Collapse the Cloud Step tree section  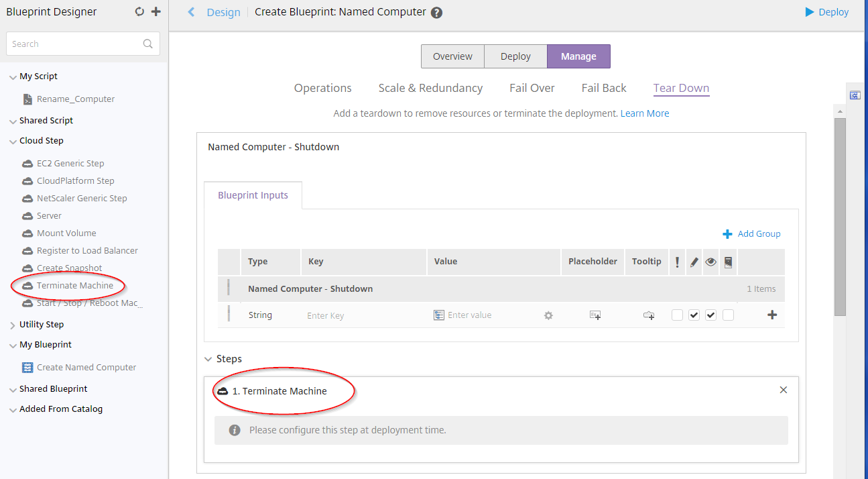[x=13, y=142]
